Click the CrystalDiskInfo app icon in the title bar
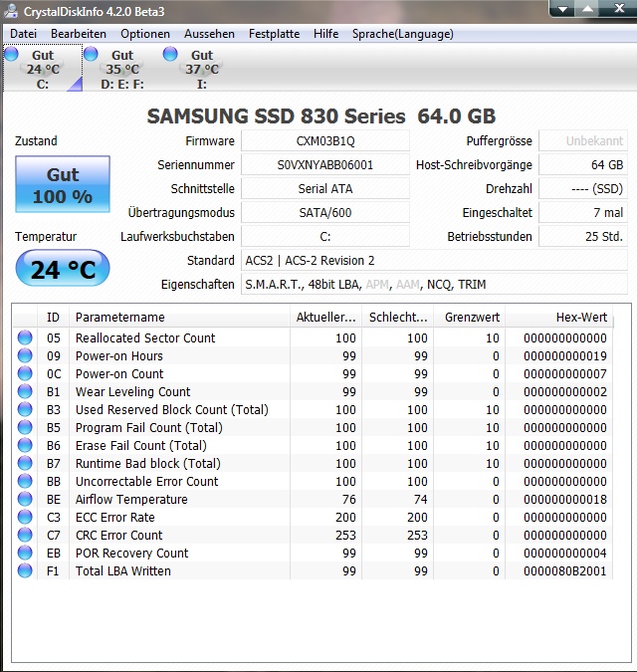 pyautogui.click(x=10, y=11)
